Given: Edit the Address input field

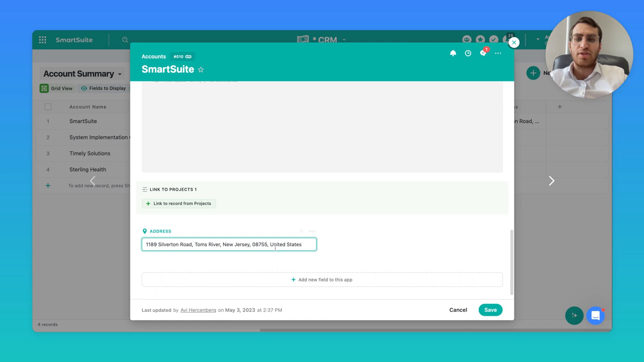Looking at the screenshot, I should 229,244.
